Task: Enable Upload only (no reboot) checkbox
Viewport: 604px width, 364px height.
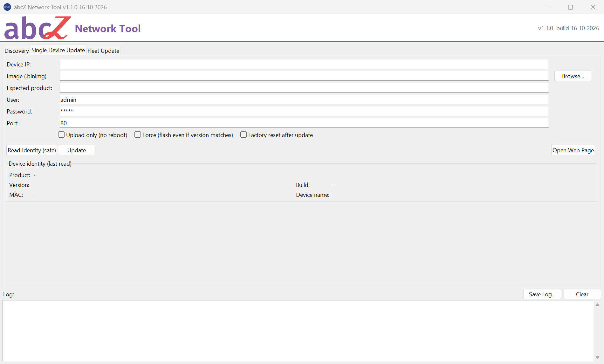Action: tap(61, 135)
